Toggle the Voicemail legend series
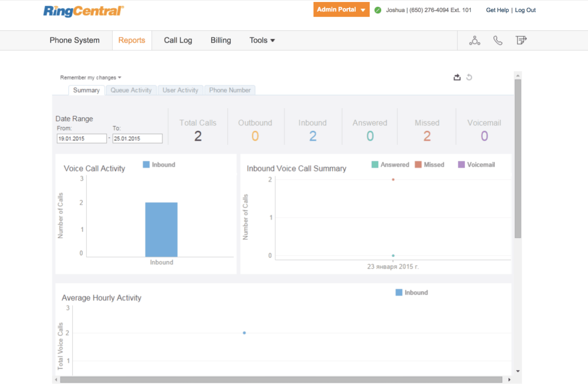The height and width of the screenshot is (389, 588). 476,165
